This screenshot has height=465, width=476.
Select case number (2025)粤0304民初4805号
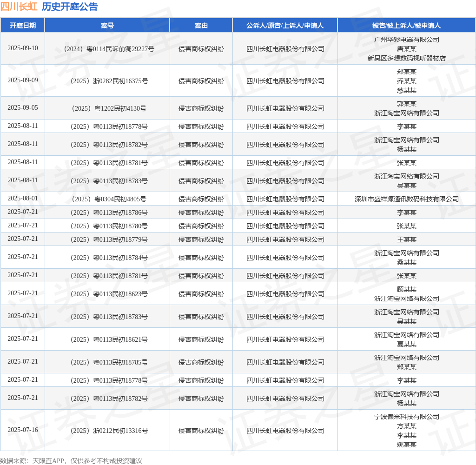pos(109,199)
